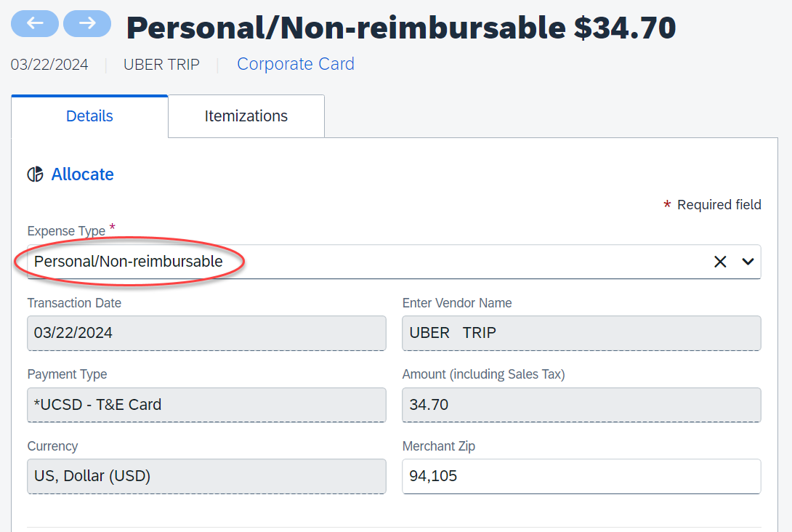Open the Expense Type dropdown chevron

click(748, 262)
